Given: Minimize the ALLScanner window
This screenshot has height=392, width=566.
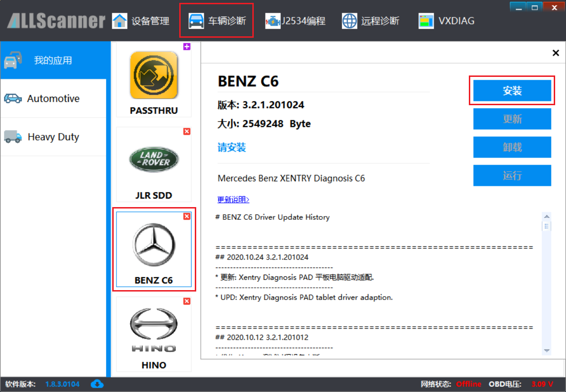Looking at the screenshot, I should (x=519, y=7).
